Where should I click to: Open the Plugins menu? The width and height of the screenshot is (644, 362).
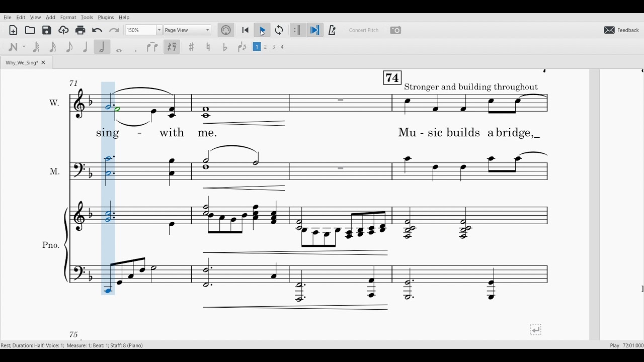tap(106, 18)
